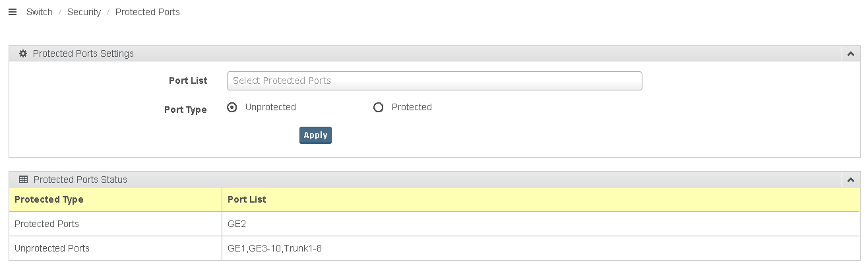This screenshot has height=268, width=868.
Task: Select the Unprotected radio button
Action: [232, 108]
